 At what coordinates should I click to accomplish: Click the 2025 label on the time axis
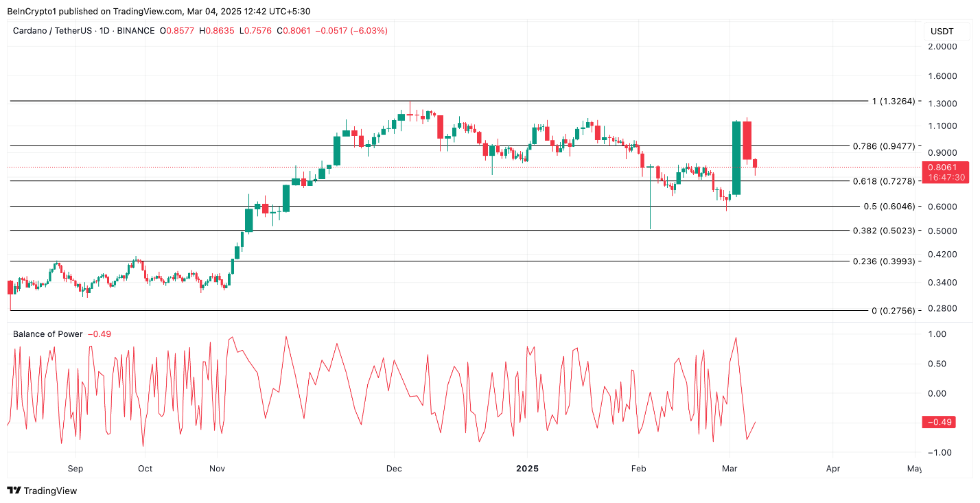527,469
